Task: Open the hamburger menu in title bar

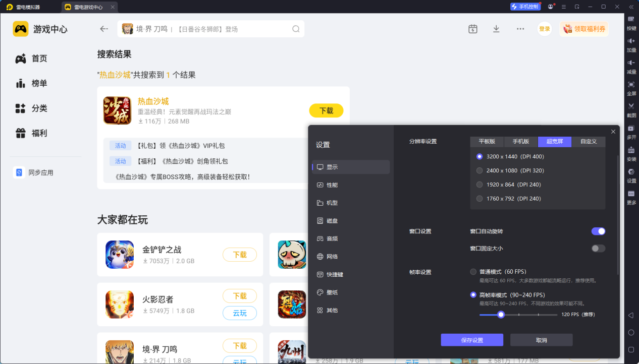Action: [x=564, y=7]
